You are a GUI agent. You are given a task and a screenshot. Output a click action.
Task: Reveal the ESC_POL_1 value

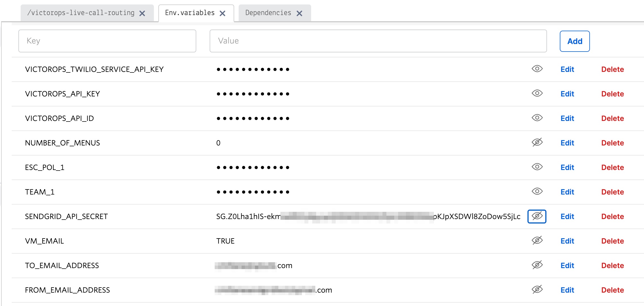pos(537,167)
